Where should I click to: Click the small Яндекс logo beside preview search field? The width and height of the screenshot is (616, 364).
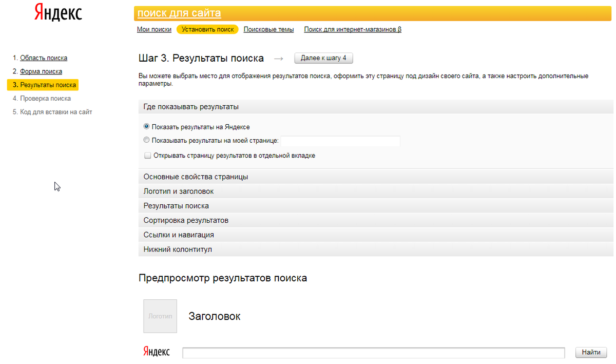coord(156,352)
